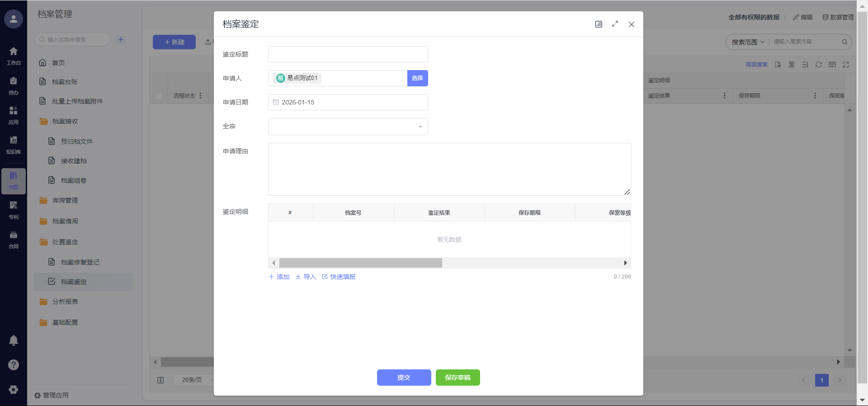Viewport: 868px width, 406px height.
Task: Expand the 搜索范围 dropdown
Action: [748, 42]
